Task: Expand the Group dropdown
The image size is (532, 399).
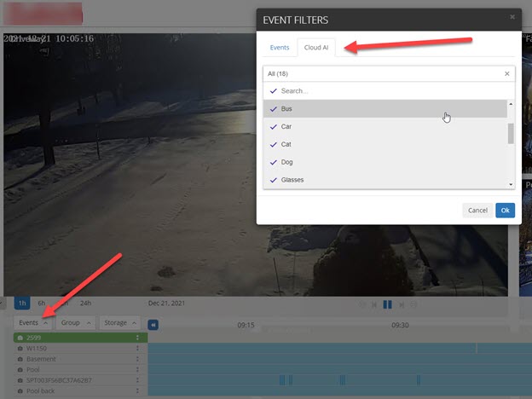Action: coord(76,322)
